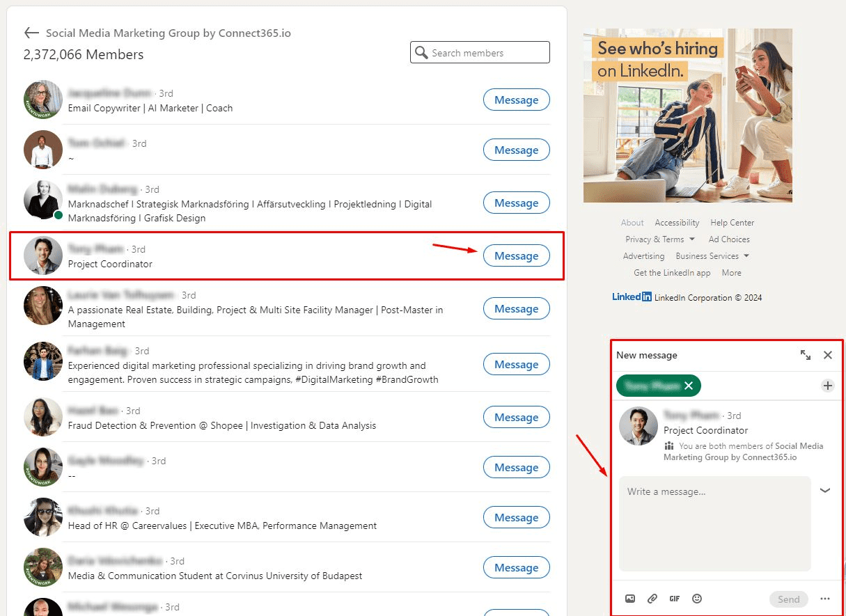The height and width of the screenshot is (616, 846).
Task: Expand the message compose field chevron
Action: (x=825, y=491)
